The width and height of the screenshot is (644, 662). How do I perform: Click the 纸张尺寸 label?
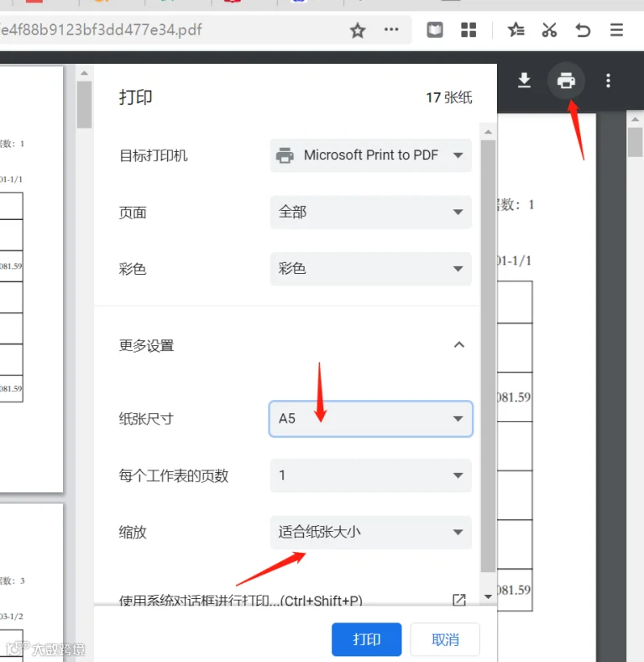click(x=146, y=419)
